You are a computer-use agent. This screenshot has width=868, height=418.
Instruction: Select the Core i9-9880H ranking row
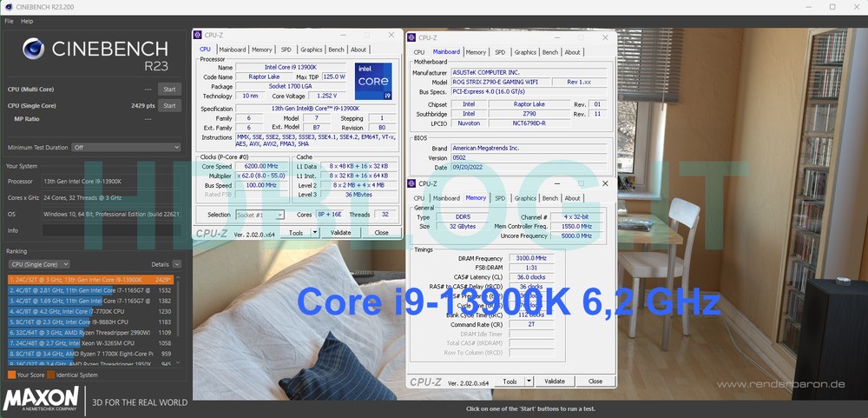click(91, 322)
